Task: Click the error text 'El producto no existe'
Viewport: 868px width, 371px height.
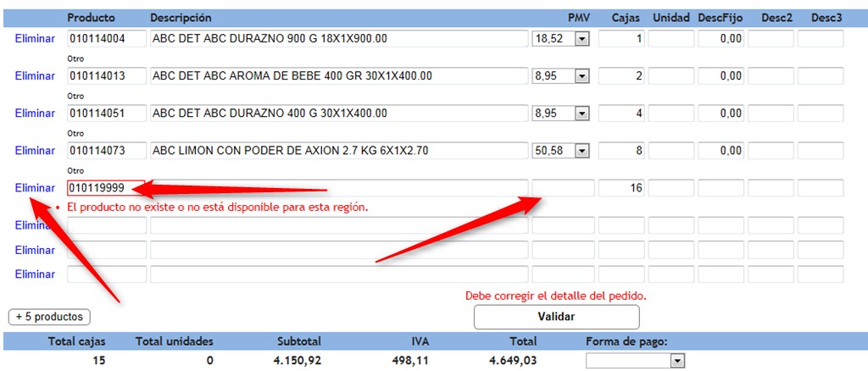Action: pos(218,208)
